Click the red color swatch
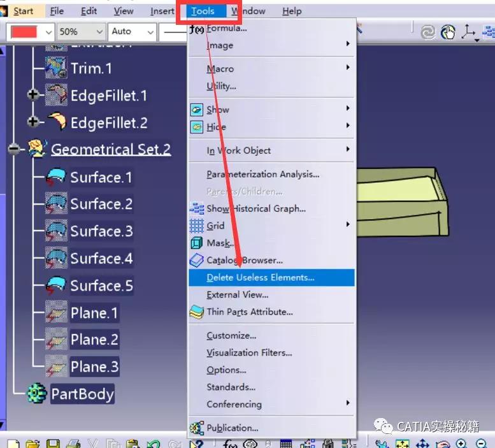 [24, 32]
